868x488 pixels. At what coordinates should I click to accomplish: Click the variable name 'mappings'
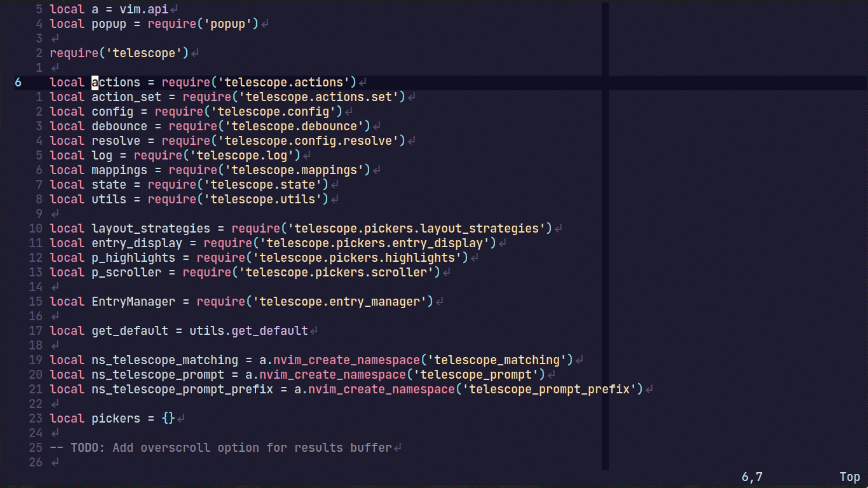click(119, 170)
